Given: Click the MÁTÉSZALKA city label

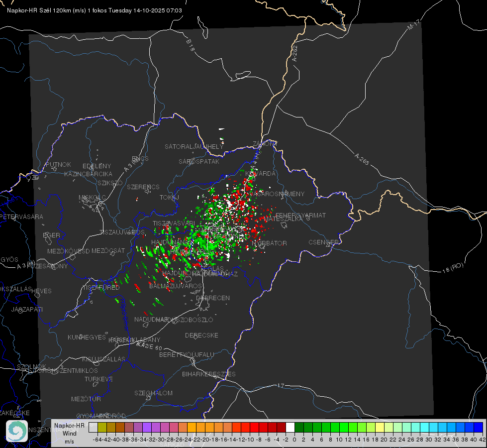Looking at the screenshot, I should point(283,219).
